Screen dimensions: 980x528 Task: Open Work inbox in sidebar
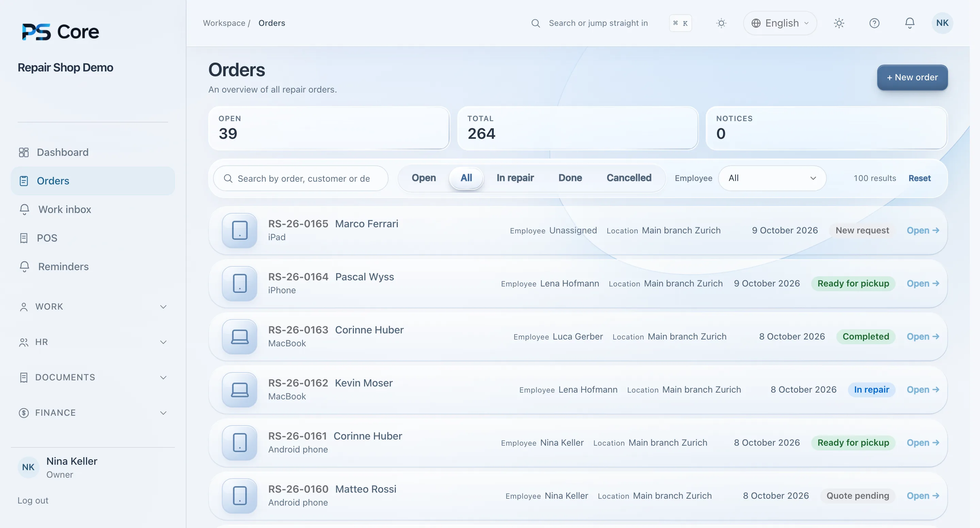point(93,209)
